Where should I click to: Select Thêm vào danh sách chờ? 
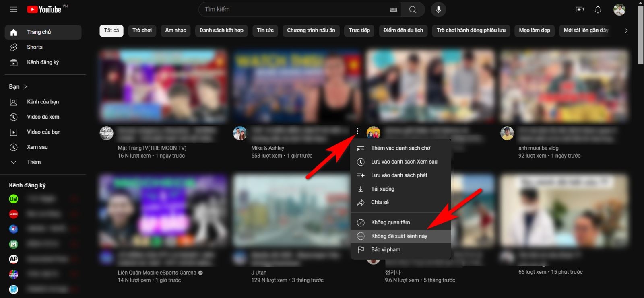401,148
